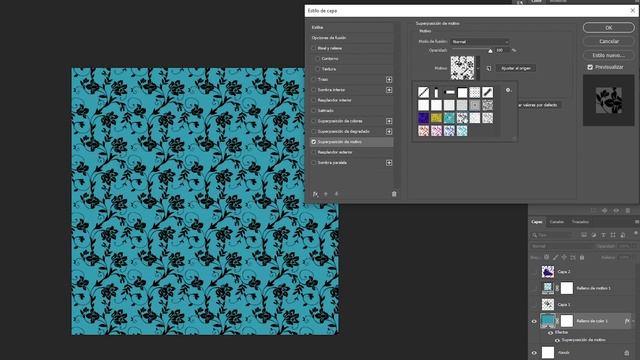Toggle the pattern picker arrow beside the preview
The width and height of the screenshot is (640, 360).
coord(478,68)
